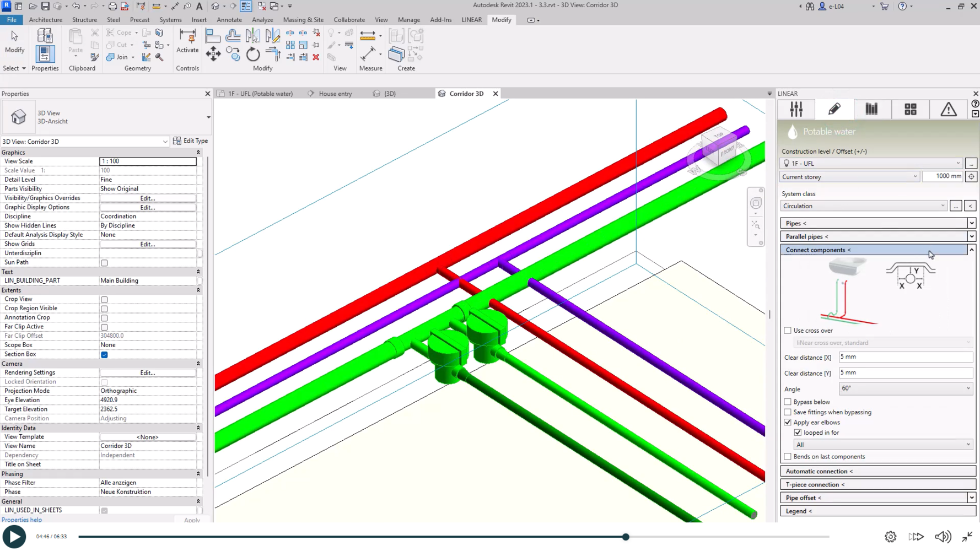Click Edit for Visibility/Graphics Overrides

147,198
